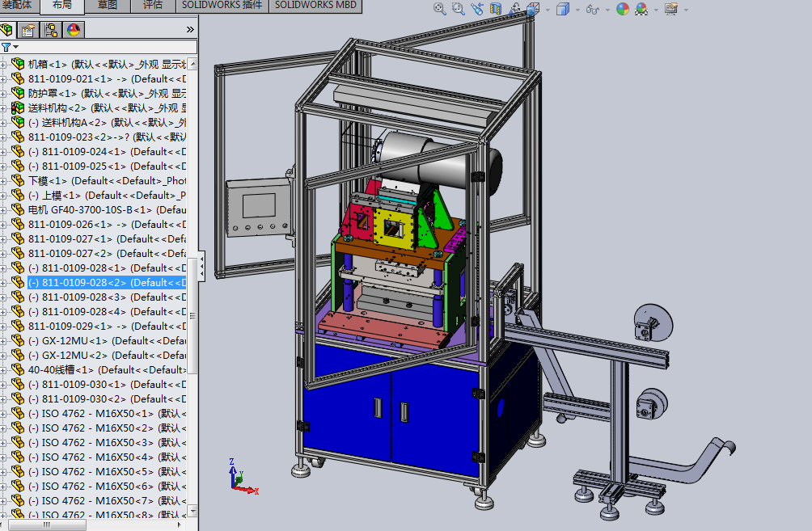Expand the panel with the double-arrow button
This screenshot has height=531, width=812.
click(190, 30)
